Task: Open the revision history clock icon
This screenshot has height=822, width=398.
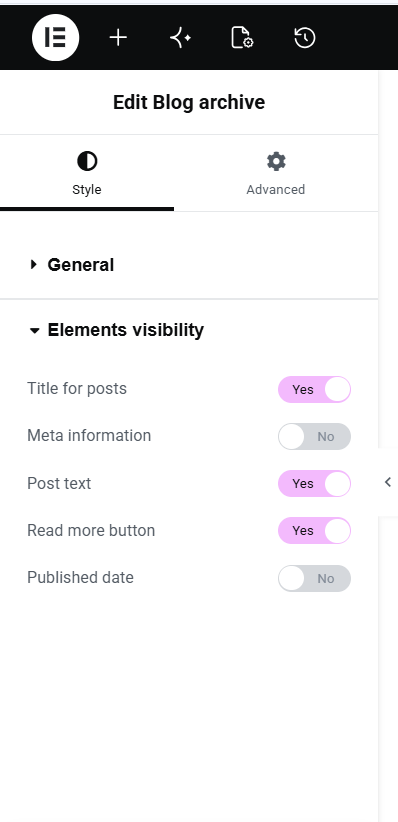Action: click(x=305, y=38)
